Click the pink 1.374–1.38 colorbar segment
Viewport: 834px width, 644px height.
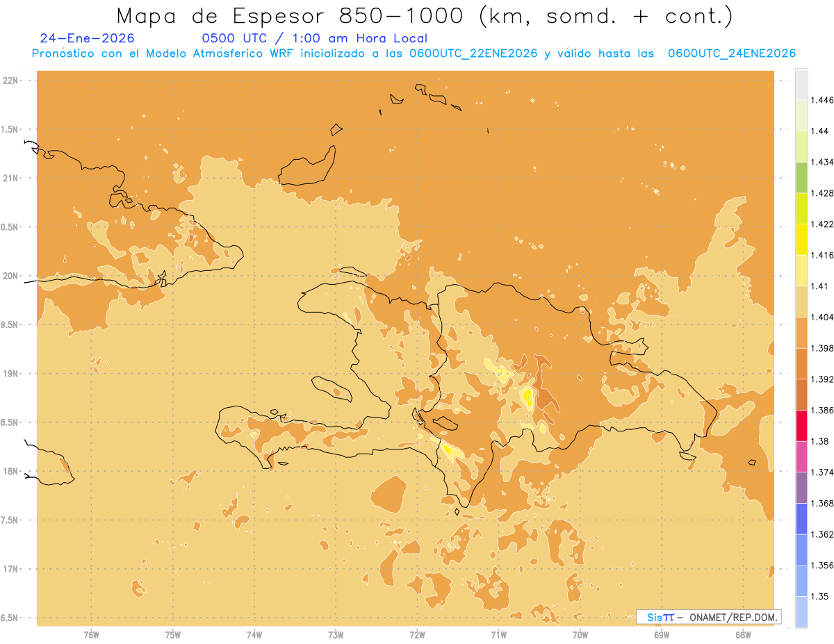click(x=801, y=456)
